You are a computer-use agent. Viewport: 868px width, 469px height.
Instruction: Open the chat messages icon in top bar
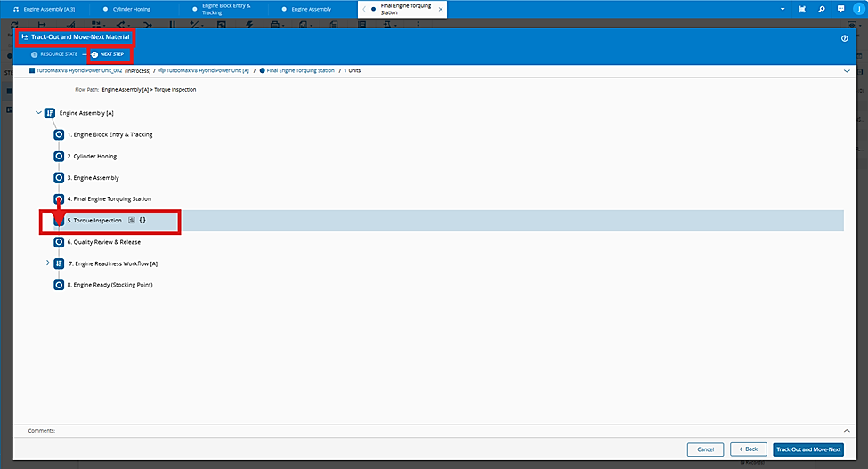pyautogui.click(x=841, y=10)
